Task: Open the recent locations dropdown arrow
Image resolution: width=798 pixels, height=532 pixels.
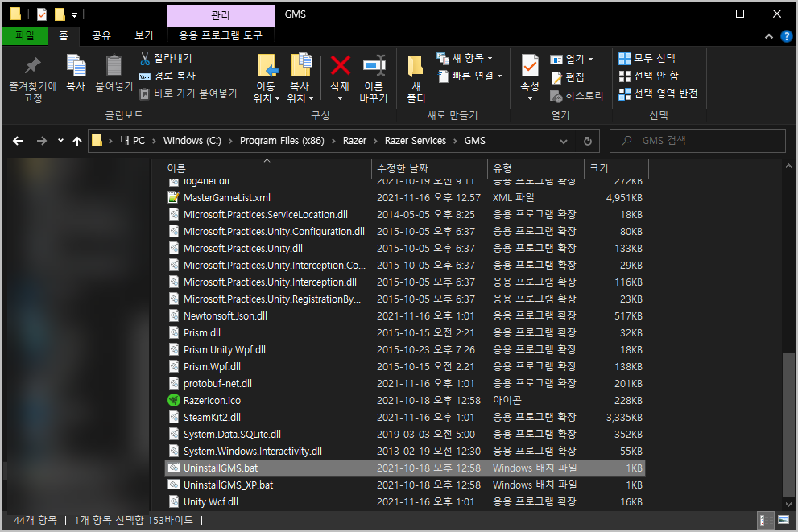Action: point(60,141)
